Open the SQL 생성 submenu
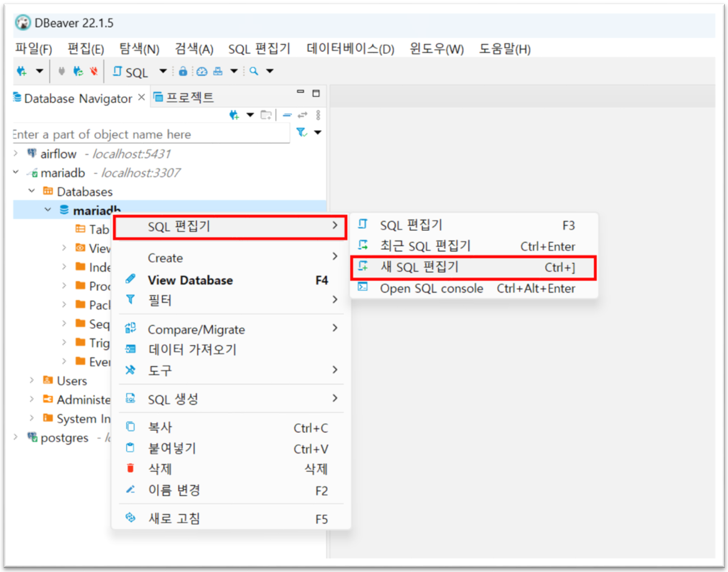 (231, 399)
